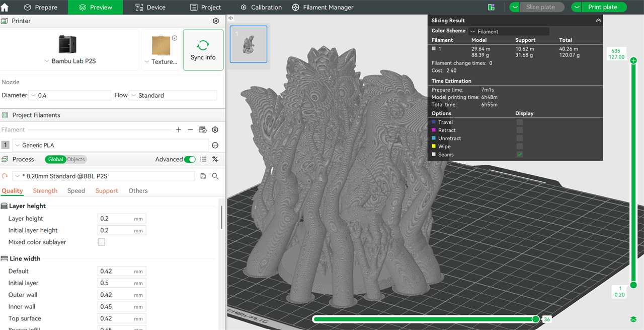
Task: Click the Slice plate button
Action: tap(542, 7)
